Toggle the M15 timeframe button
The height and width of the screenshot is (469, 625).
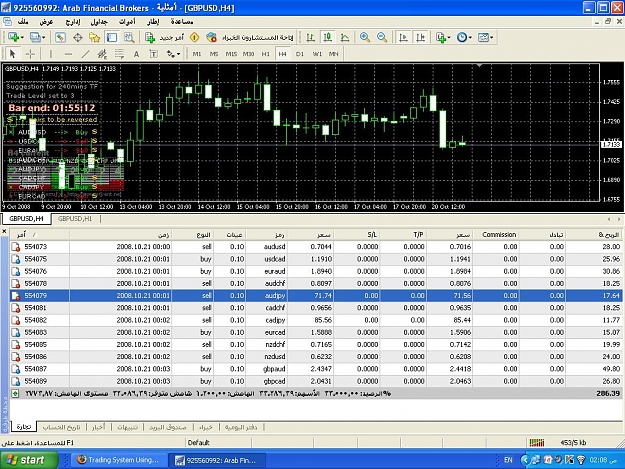pos(231,54)
